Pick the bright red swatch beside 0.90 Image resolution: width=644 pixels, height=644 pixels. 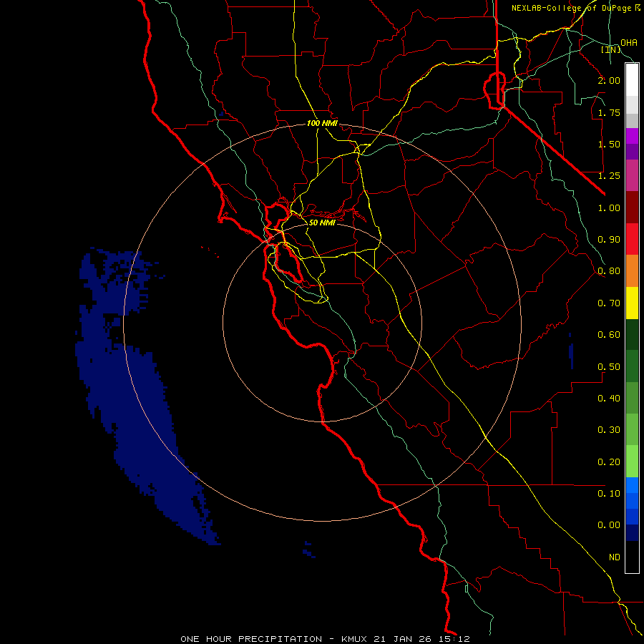click(x=632, y=239)
